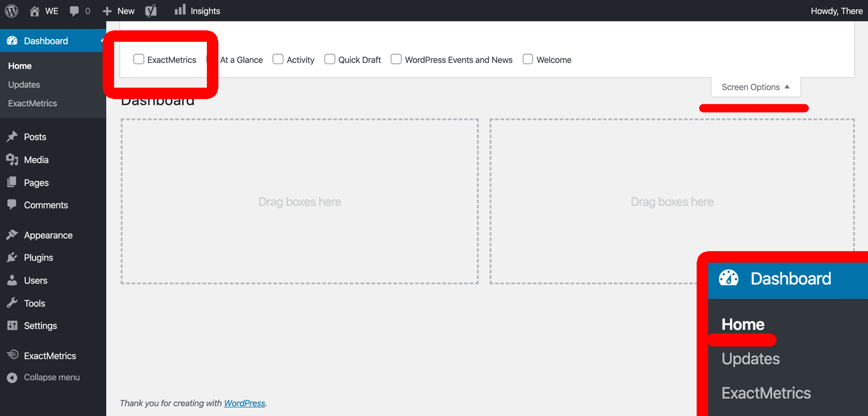The height and width of the screenshot is (416, 868).
Task: Open ExactMetrics submenu under Dashboard
Action: click(32, 103)
